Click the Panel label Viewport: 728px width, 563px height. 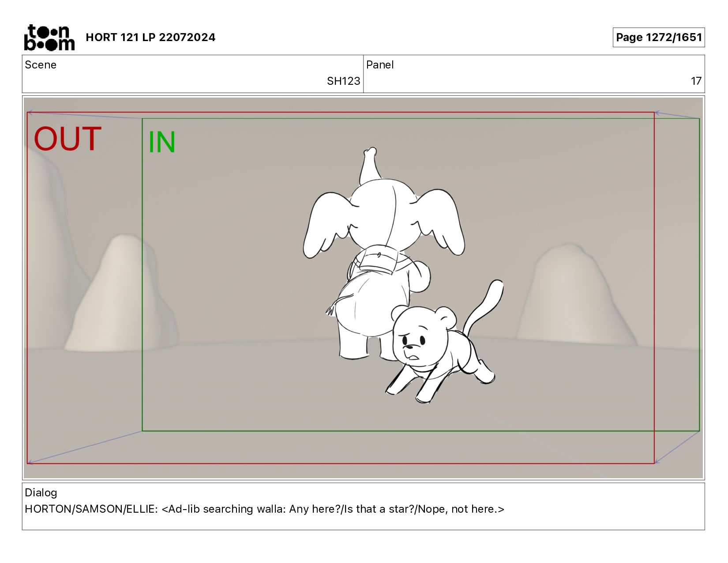[380, 65]
